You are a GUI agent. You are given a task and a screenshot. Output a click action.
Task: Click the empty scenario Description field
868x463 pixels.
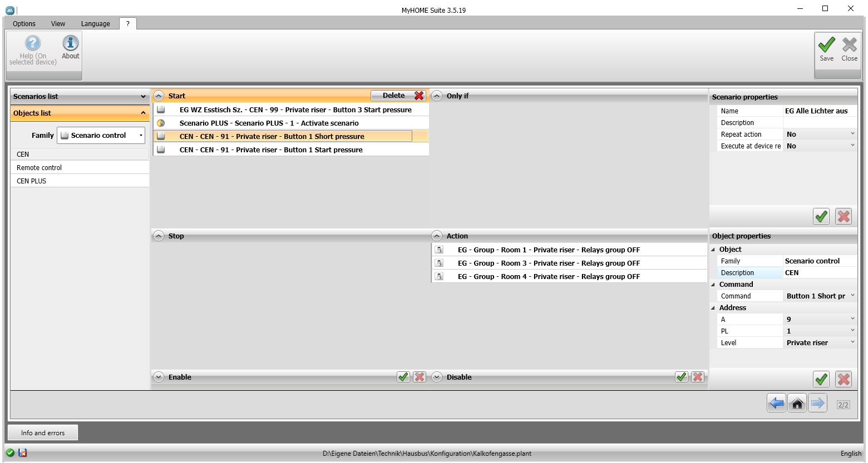[820, 122]
